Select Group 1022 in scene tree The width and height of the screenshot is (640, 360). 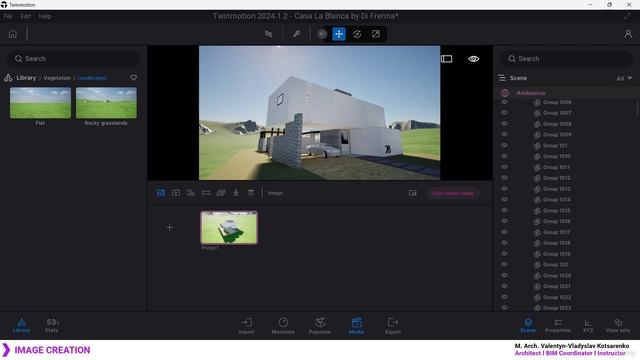(x=556, y=297)
